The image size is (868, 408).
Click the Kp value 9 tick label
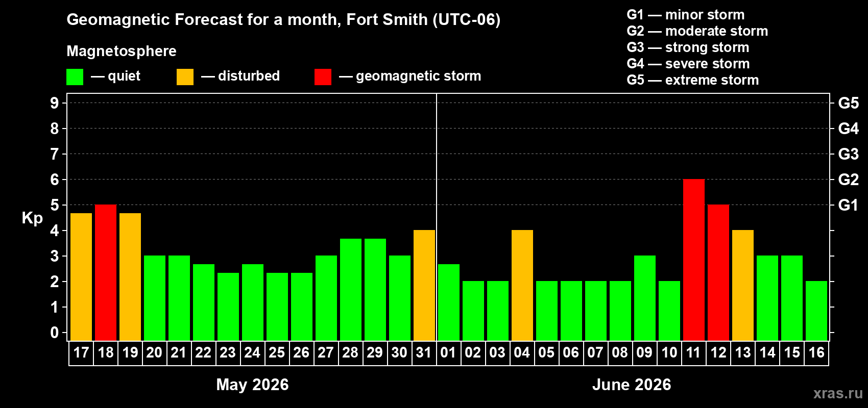[55, 103]
